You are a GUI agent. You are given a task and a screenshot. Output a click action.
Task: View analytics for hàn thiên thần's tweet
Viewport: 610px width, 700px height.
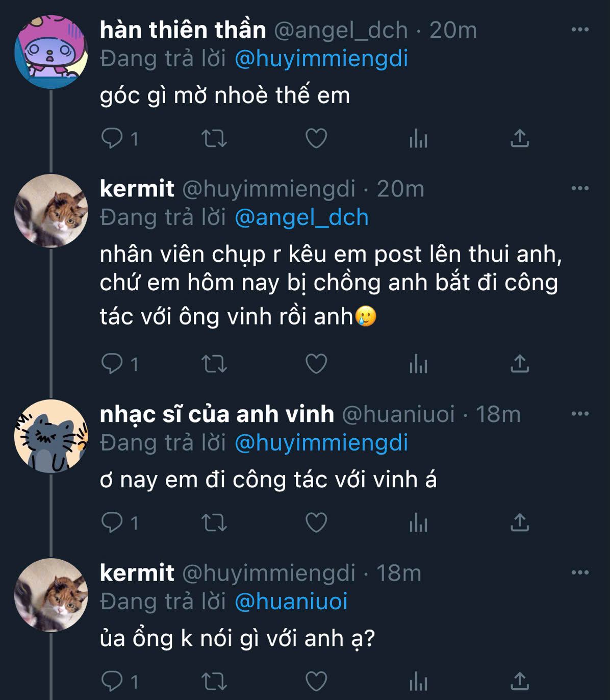(x=418, y=138)
